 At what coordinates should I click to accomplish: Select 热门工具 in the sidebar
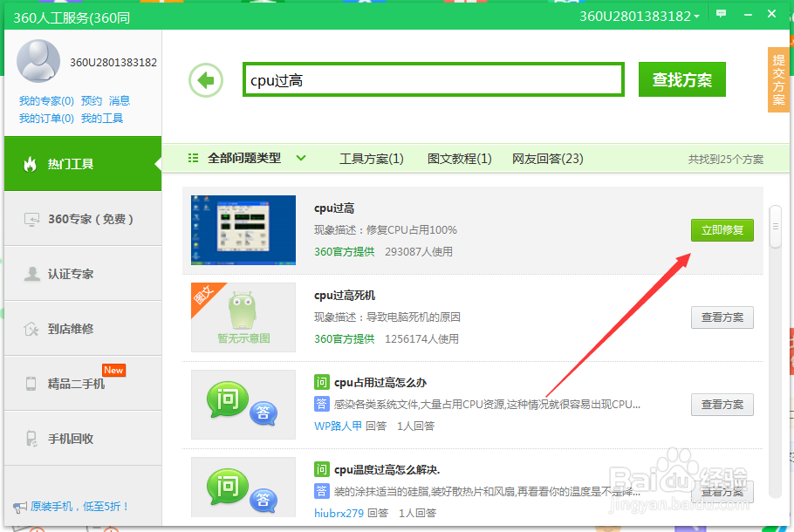(83, 163)
